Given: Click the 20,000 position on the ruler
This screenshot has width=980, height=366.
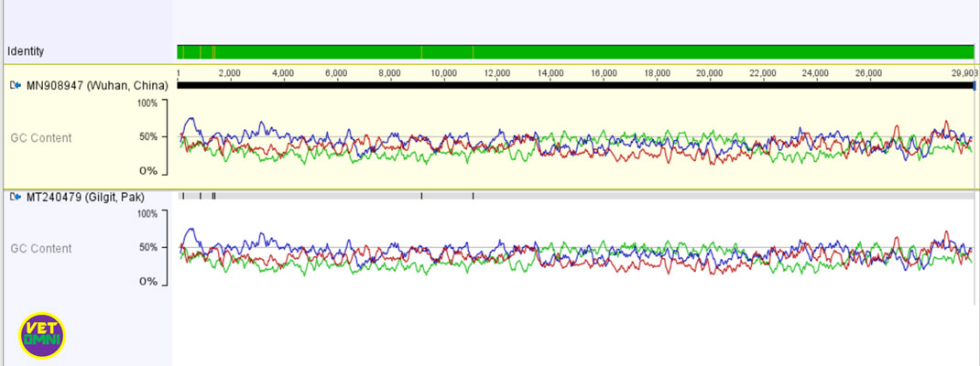Looking at the screenshot, I should (709, 72).
